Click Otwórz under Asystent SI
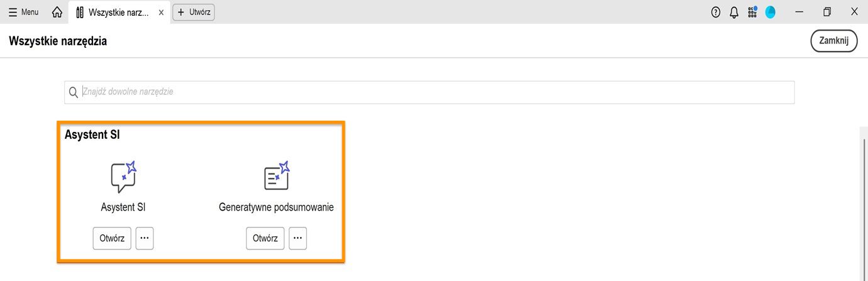 click(x=112, y=238)
